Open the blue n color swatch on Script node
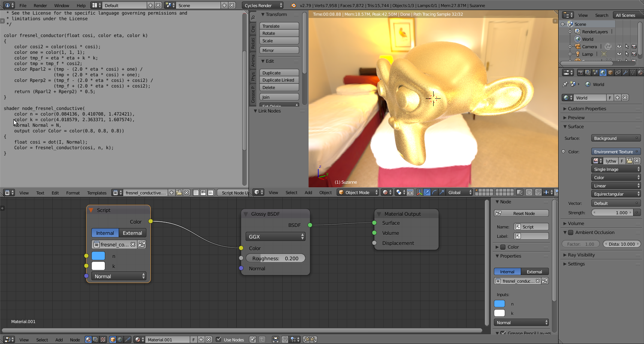 pyautogui.click(x=98, y=256)
